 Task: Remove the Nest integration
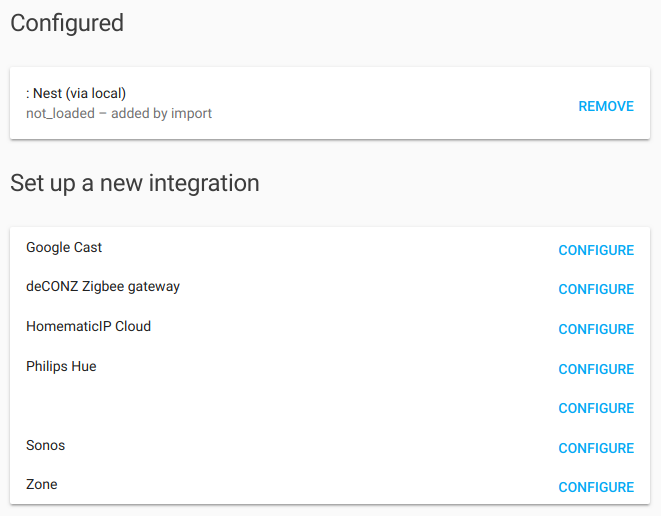605,106
